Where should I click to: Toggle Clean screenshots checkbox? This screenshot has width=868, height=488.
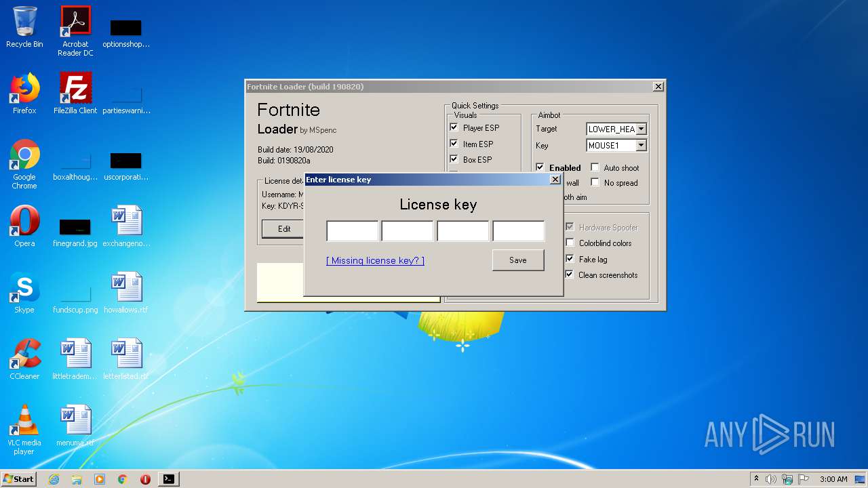click(570, 274)
